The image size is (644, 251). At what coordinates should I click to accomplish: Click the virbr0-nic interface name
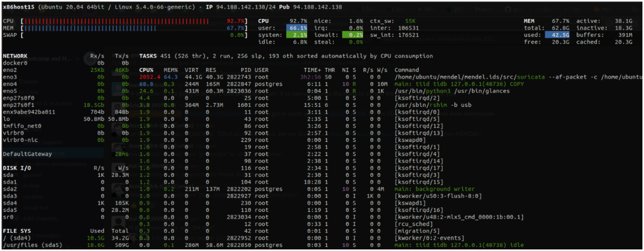(x=20, y=140)
